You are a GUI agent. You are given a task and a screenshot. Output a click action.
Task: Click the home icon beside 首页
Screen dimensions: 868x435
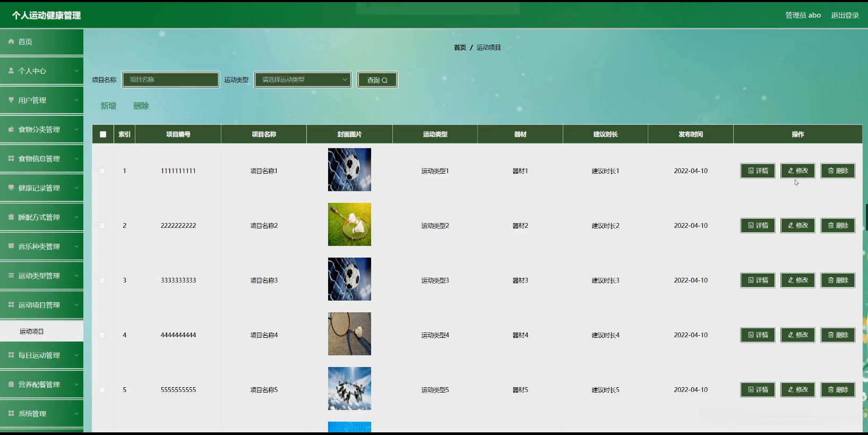point(11,41)
